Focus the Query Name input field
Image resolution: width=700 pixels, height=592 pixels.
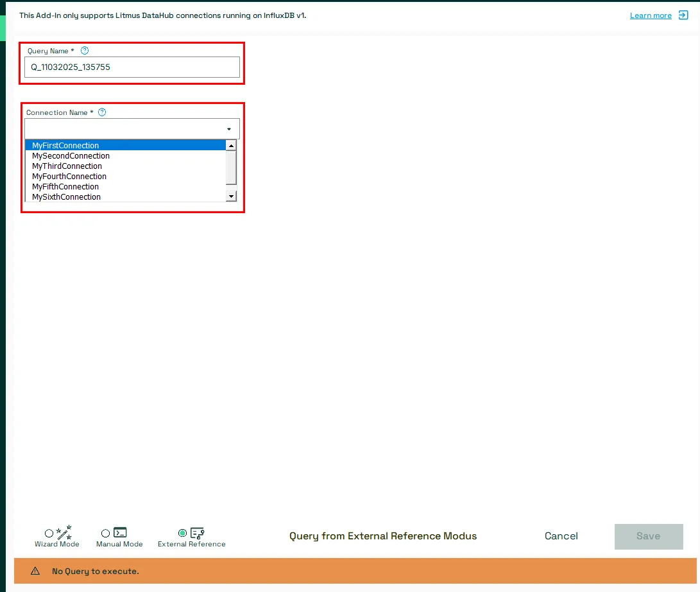tap(132, 67)
